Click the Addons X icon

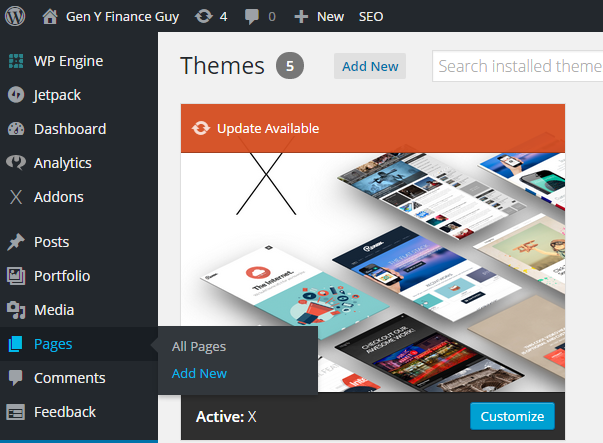(x=16, y=197)
